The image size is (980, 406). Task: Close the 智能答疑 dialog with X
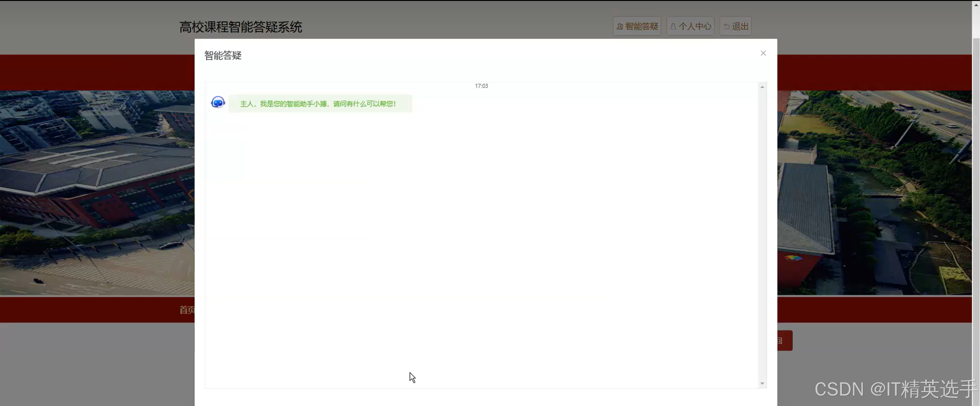tap(763, 53)
